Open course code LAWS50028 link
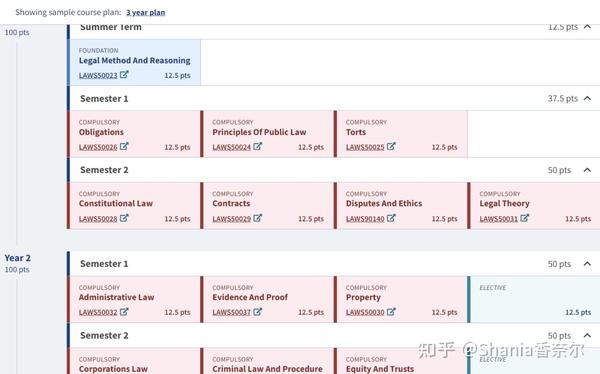The width and height of the screenshot is (600, 374). coord(98,219)
